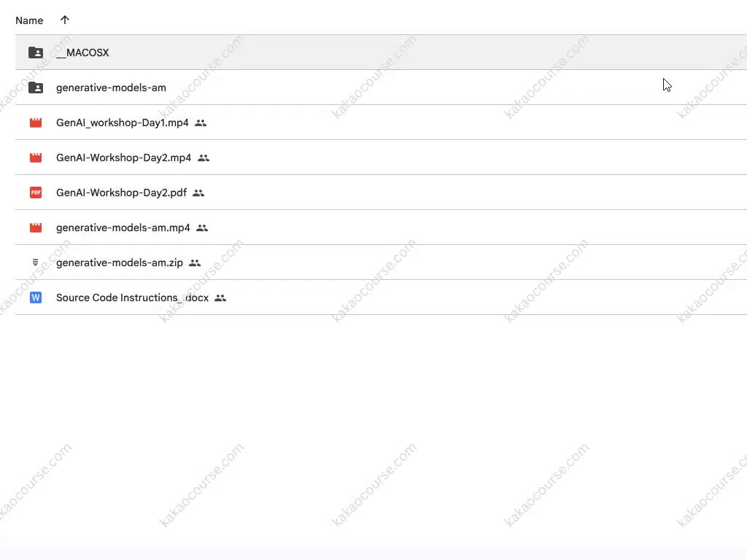This screenshot has height=560, width=747.
Task: Click the generative-models-am.zip archive icon
Action: 35,262
